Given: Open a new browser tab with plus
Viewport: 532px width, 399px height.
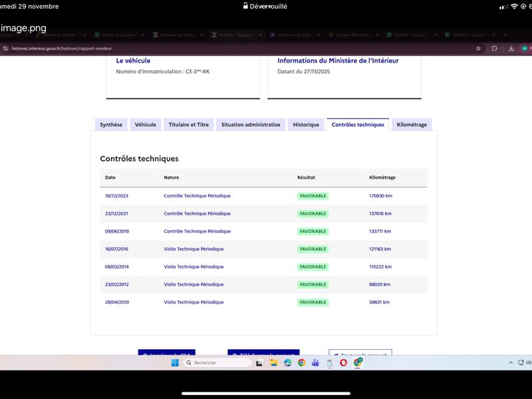Looking at the screenshot, I should point(504,35).
